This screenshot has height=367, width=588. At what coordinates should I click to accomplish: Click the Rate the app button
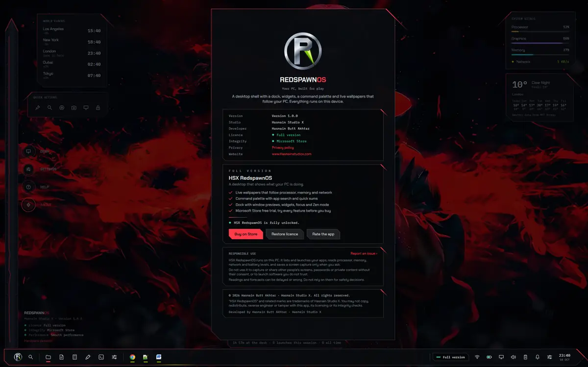coord(323,234)
